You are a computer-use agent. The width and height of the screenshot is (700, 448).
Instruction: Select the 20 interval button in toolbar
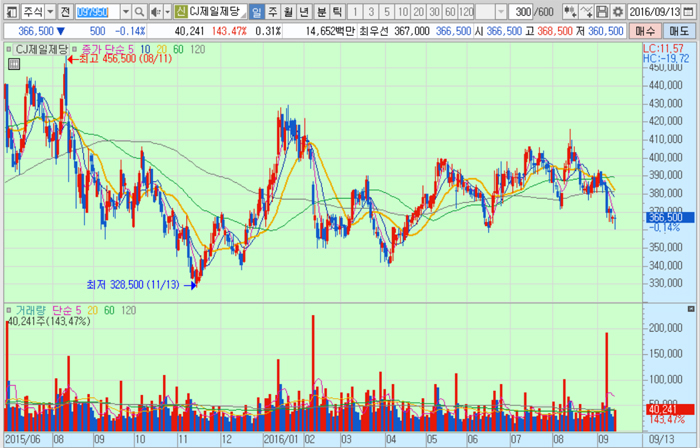point(418,12)
